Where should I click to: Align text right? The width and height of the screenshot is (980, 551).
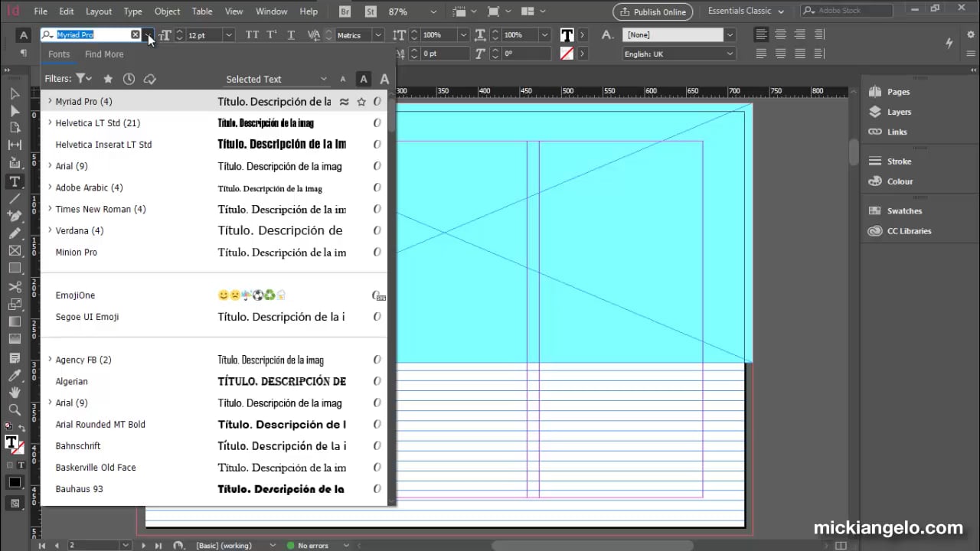pos(799,35)
